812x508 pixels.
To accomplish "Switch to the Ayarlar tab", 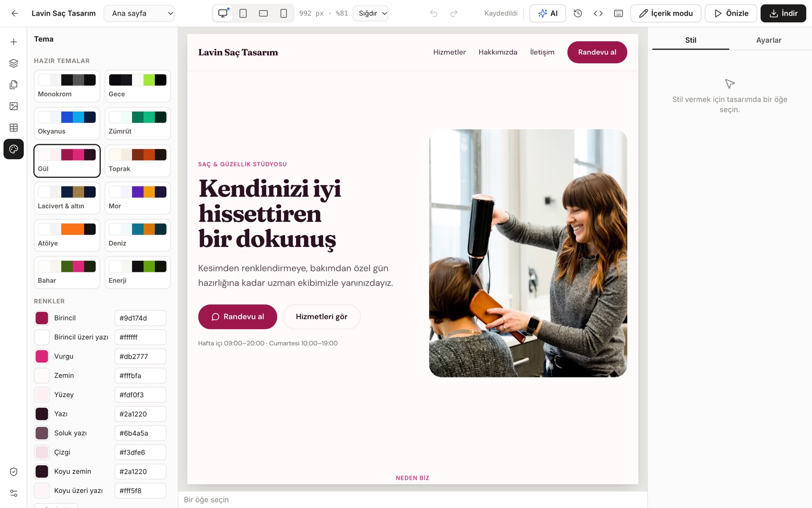I will [x=768, y=40].
